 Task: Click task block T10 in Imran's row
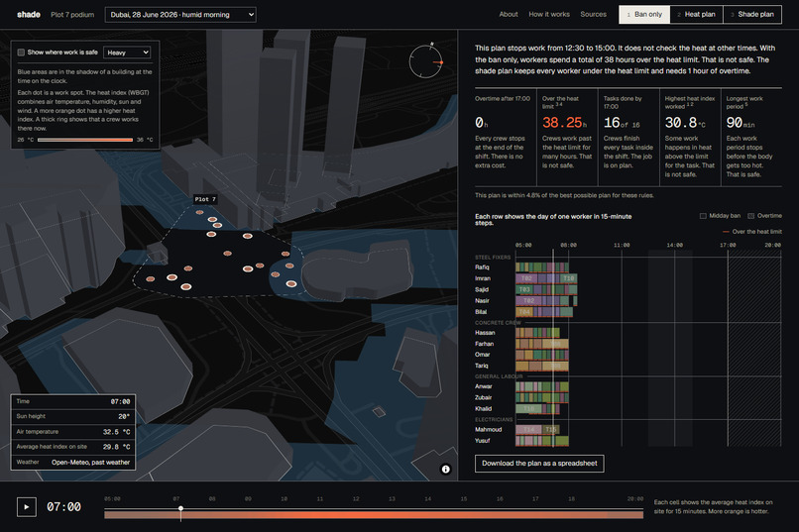click(568, 278)
